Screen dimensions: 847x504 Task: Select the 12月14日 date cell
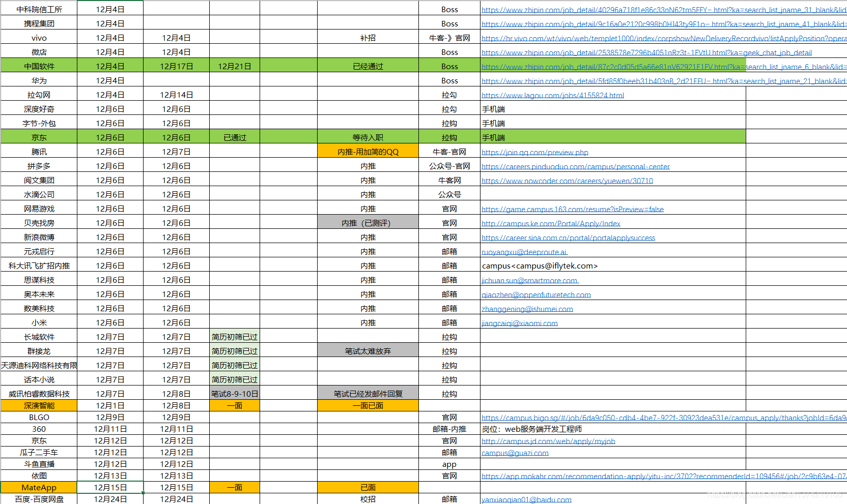pyautogui.click(x=177, y=95)
